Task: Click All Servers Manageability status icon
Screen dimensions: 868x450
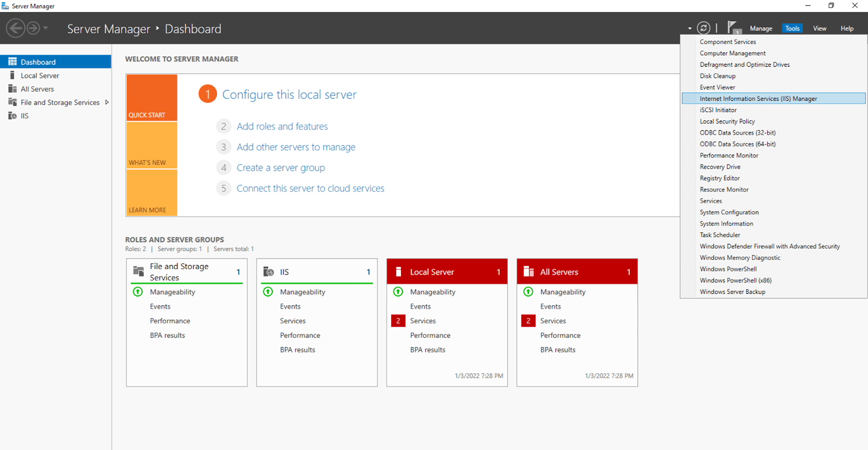Action: click(x=528, y=292)
